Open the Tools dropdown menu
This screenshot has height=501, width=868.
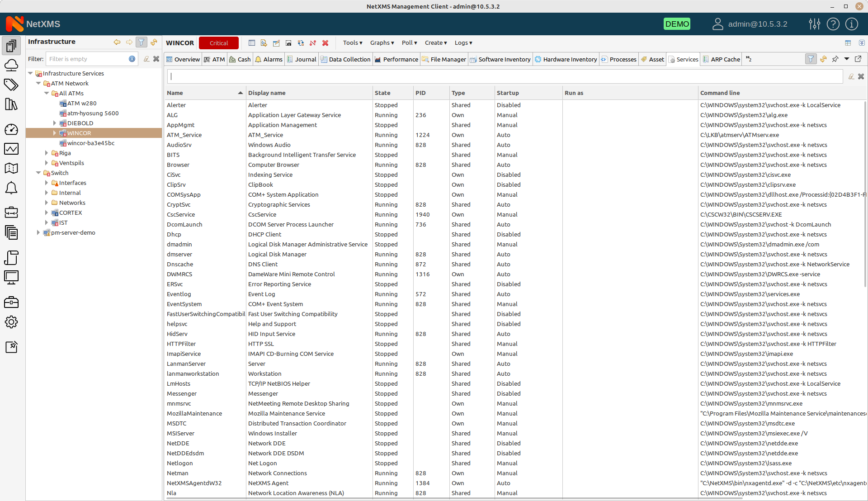352,43
